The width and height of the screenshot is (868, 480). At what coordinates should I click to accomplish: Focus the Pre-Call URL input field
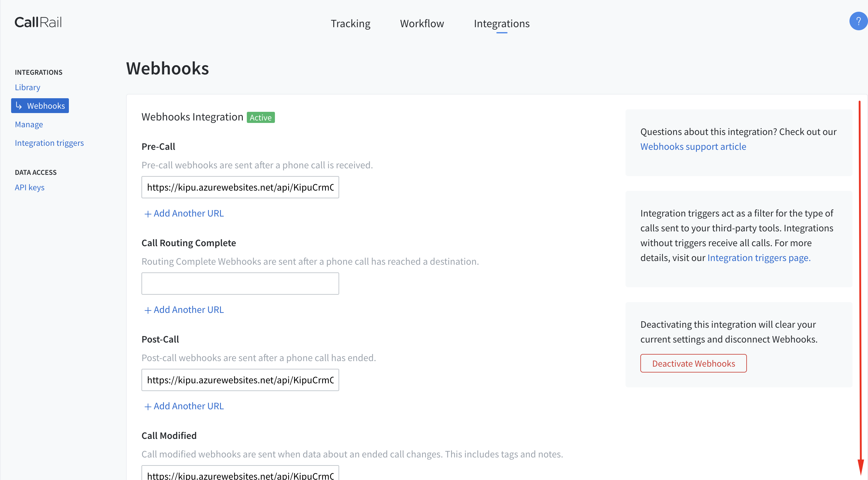(x=240, y=187)
